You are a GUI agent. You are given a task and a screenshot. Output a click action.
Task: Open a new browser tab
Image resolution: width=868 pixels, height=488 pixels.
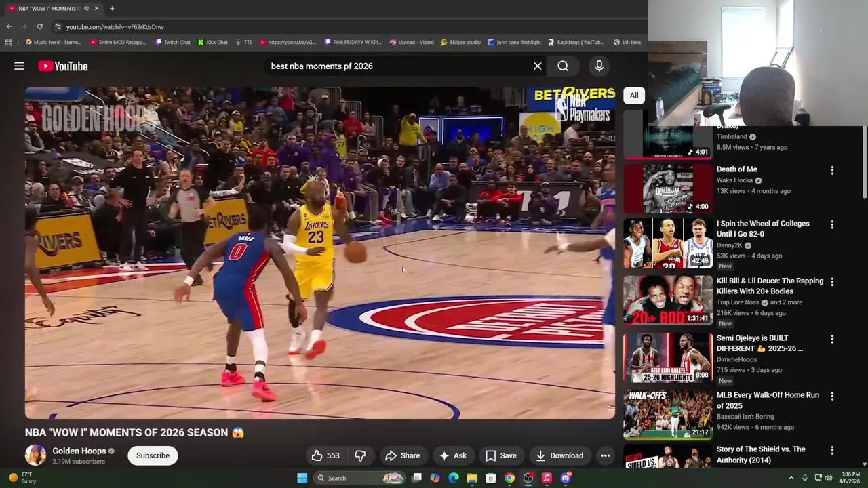coord(112,9)
